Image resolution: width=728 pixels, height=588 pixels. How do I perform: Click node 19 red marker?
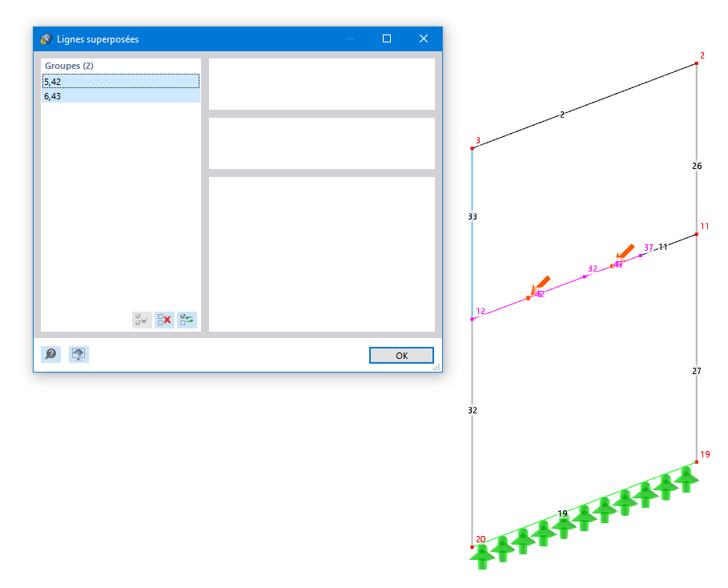pos(697,461)
